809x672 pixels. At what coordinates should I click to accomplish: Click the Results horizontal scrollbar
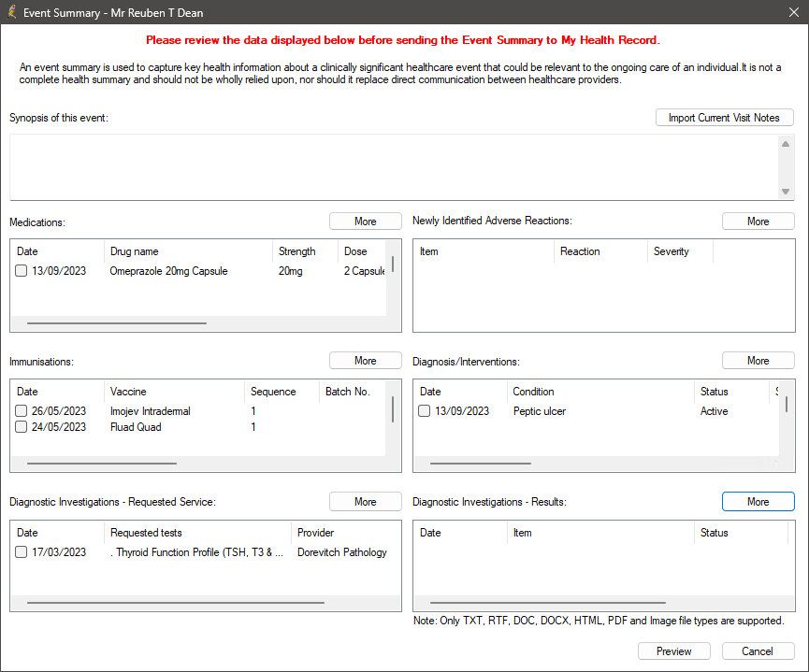pos(548,603)
